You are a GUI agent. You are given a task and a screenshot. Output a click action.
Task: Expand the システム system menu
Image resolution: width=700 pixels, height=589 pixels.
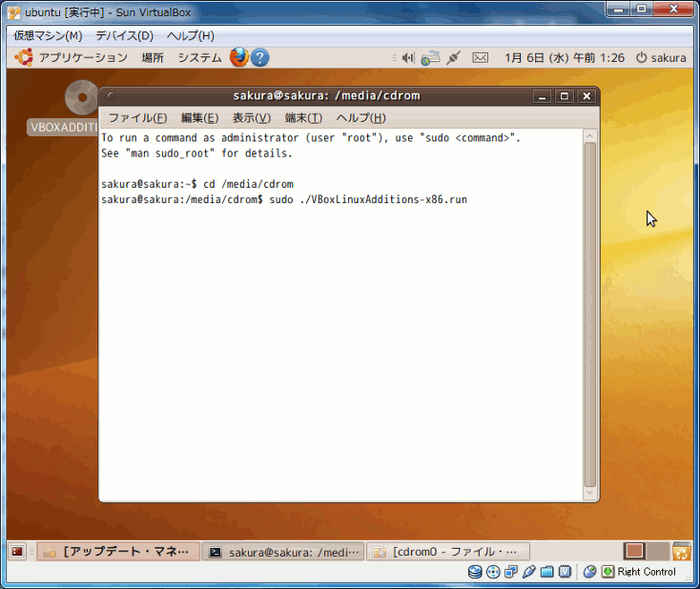pyautogui.click(x=199, y=58)
